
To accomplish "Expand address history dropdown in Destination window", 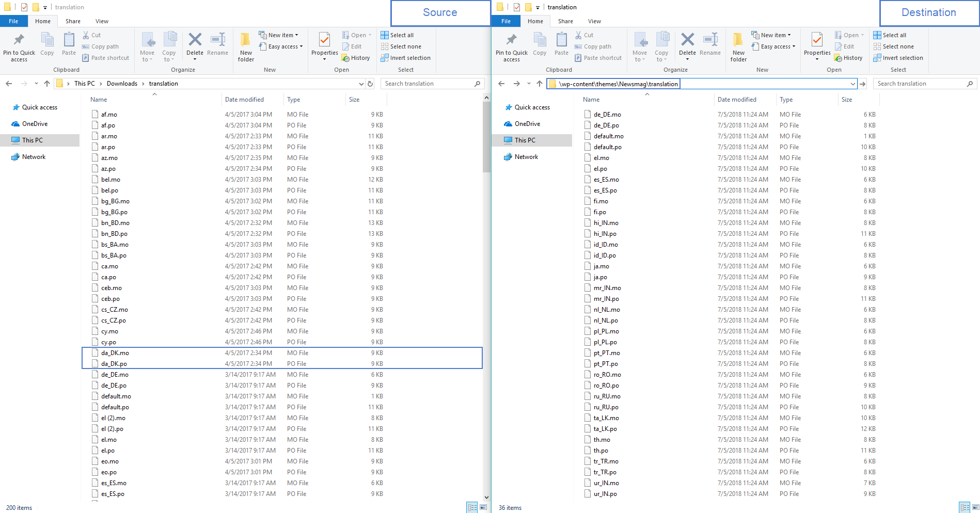I will click(852, 84).
